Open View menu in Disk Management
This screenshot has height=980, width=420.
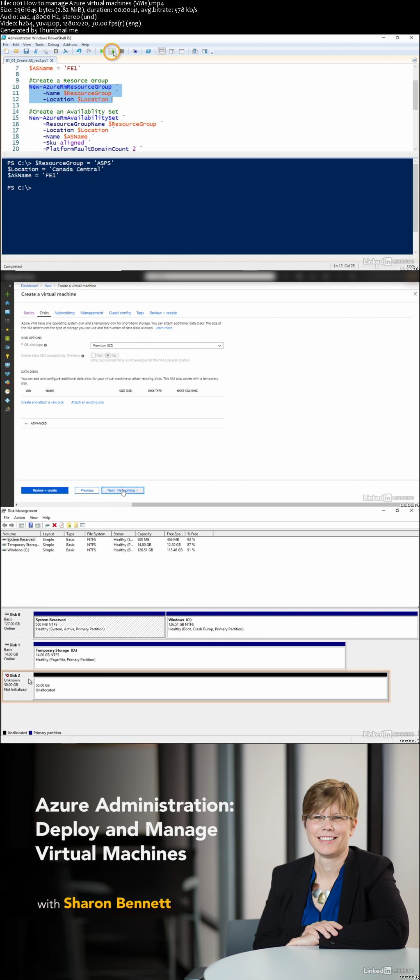click(34, 518)
